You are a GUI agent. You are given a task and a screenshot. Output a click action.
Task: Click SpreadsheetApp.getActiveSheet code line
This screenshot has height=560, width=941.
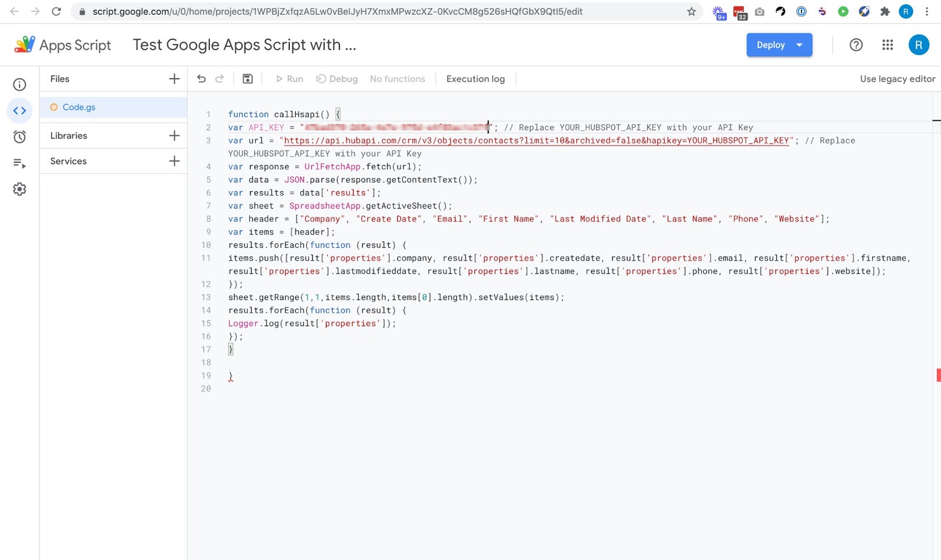(340, 206)
